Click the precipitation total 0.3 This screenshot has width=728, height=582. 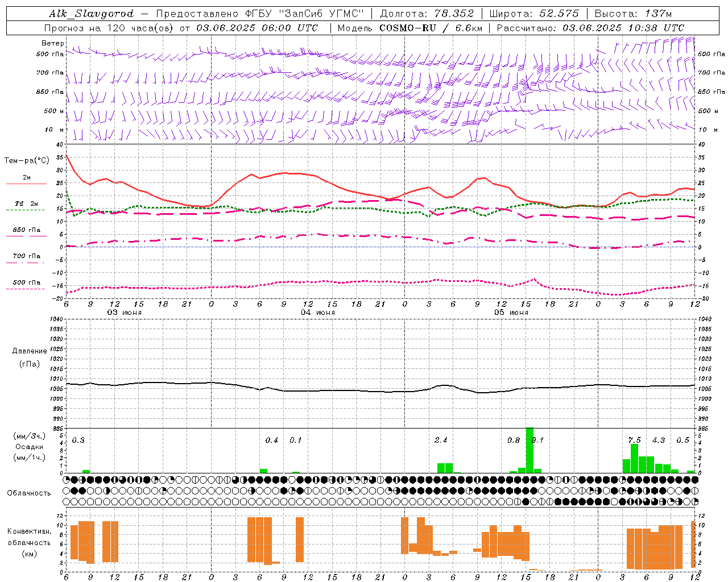point(78,440)
